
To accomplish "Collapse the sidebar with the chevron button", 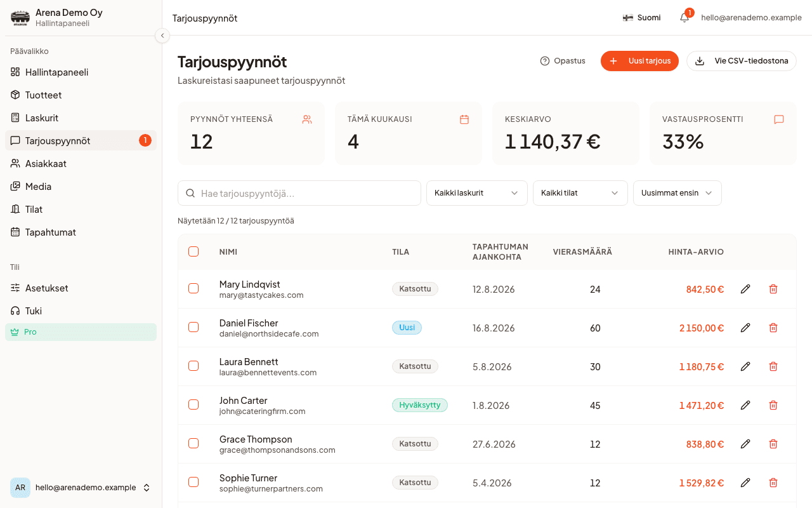I will pos(162,36).
